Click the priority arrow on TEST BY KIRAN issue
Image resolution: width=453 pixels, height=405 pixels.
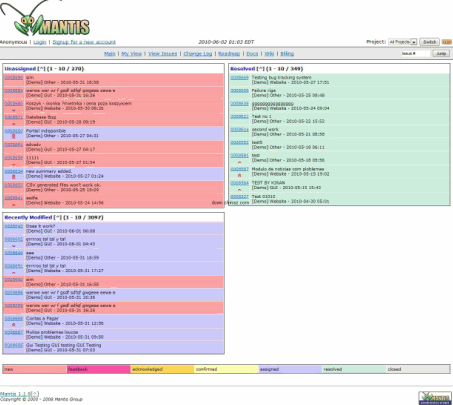tap(239, 189)
